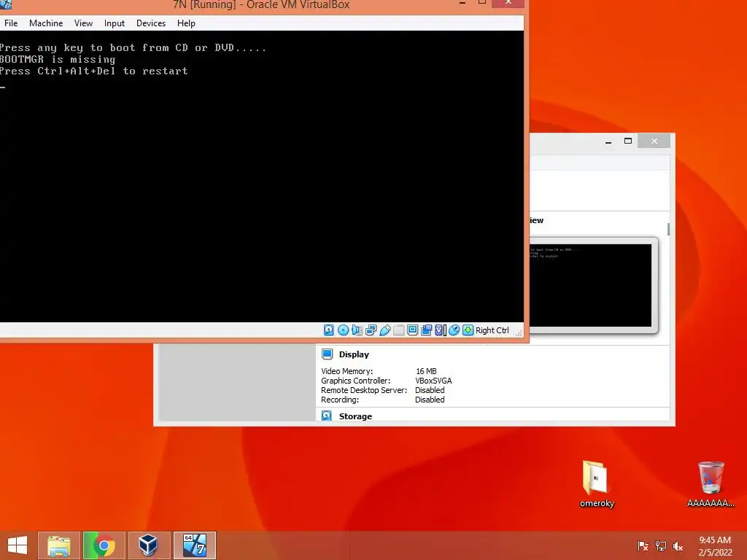This screenshot has width=747, height=560.
Task: Open File Explorer from the taskbar
Action: pos(58,545)
